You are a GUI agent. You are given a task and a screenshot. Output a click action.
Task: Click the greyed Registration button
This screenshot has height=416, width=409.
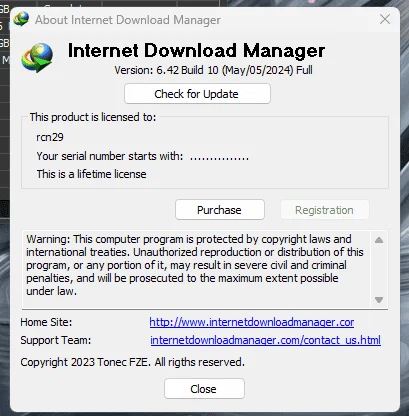tap(325, 210)
